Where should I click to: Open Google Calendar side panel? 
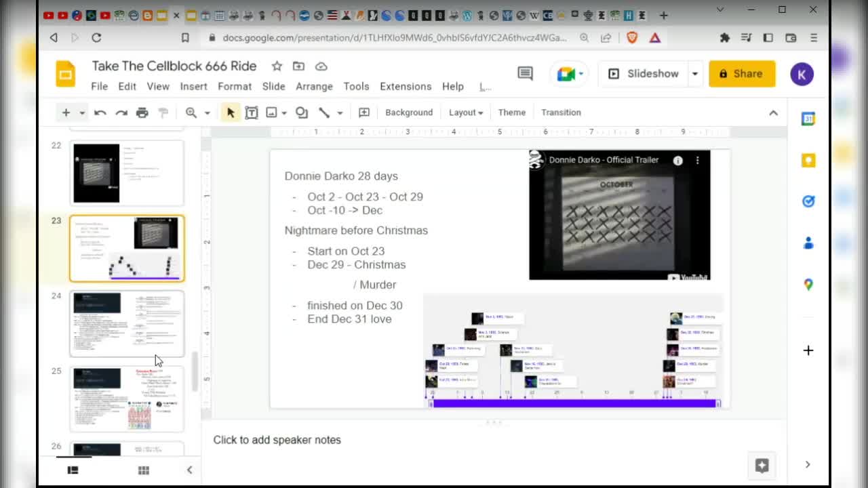click(808, 119)
